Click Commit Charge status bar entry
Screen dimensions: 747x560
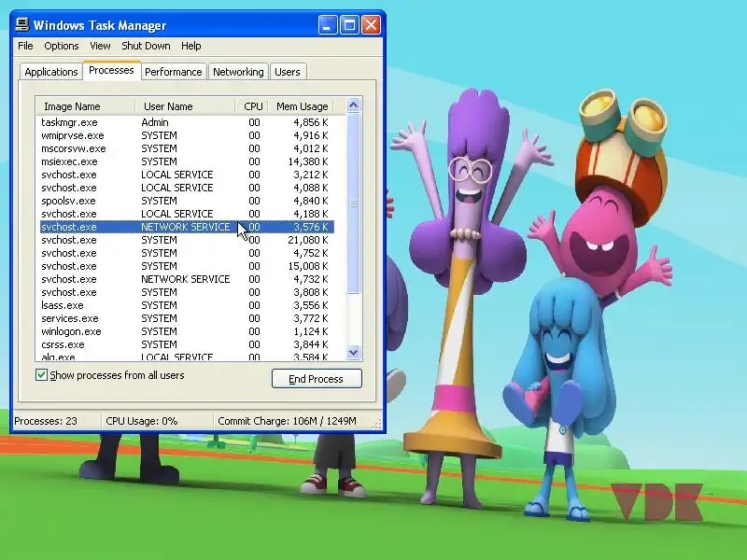click(287, 421)
